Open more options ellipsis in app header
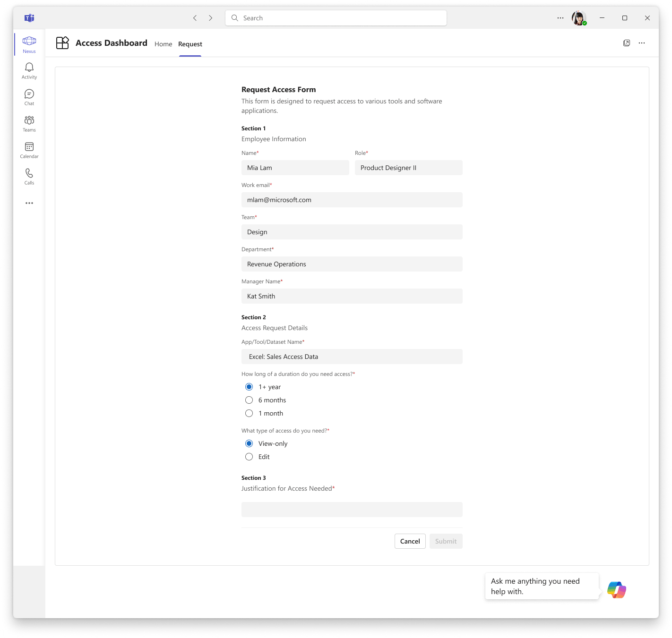The image size is (672, 638). [642, 43]
